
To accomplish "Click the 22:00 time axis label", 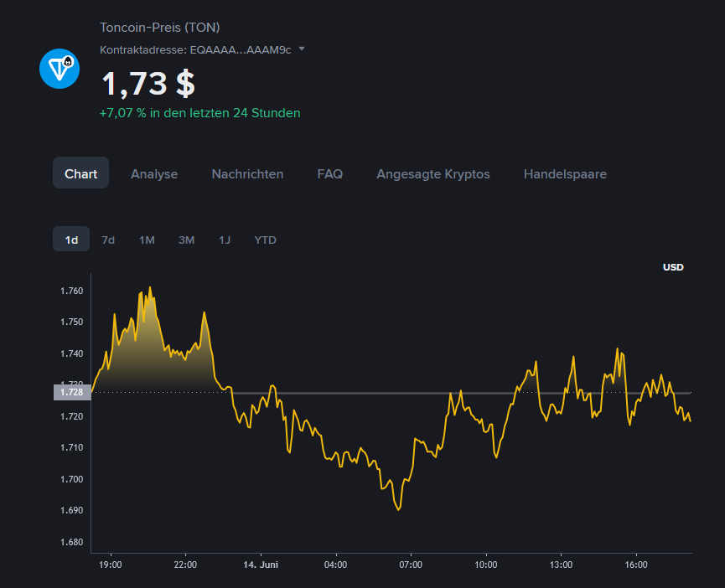I will [x=185, y=565].
